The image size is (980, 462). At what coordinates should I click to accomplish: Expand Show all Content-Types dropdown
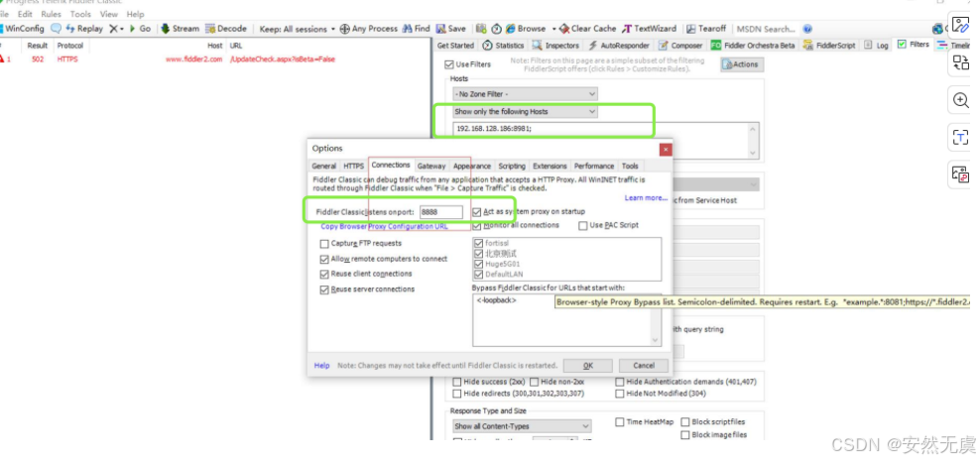522,426
